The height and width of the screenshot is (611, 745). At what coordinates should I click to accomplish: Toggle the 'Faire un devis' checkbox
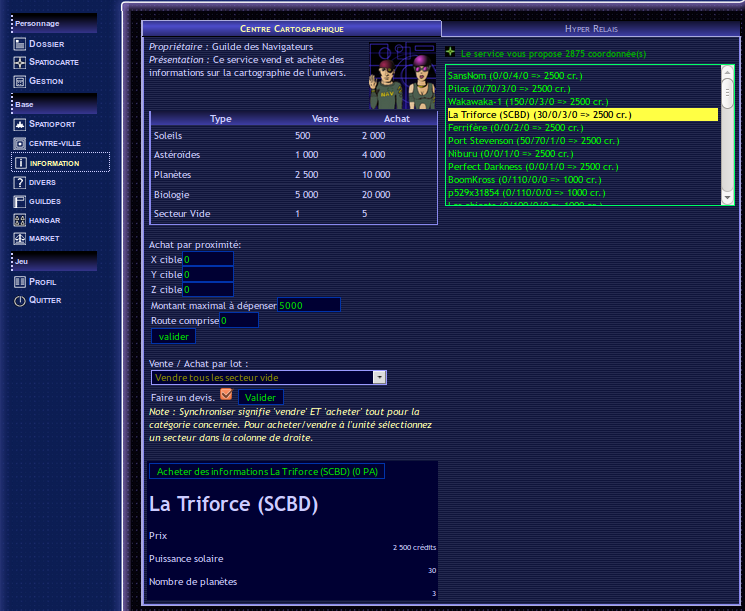click(226, 395)
